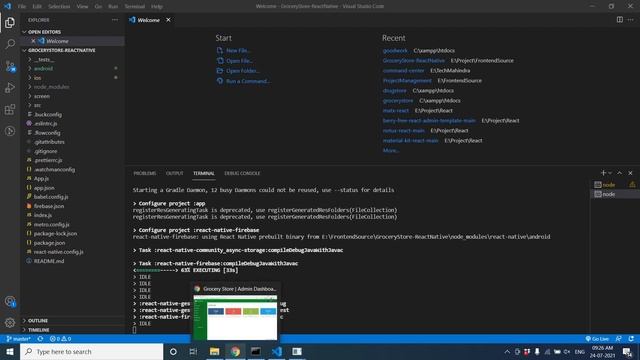The image size is (640, 360).
Task: Switch to the Problems panel tab
Action: click(144, 173)
